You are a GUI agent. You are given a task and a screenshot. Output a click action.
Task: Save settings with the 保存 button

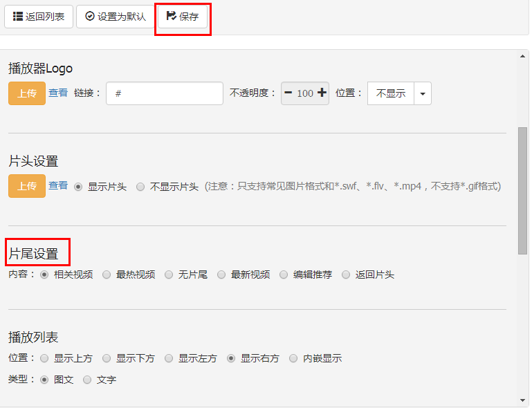tap(183, 17)
